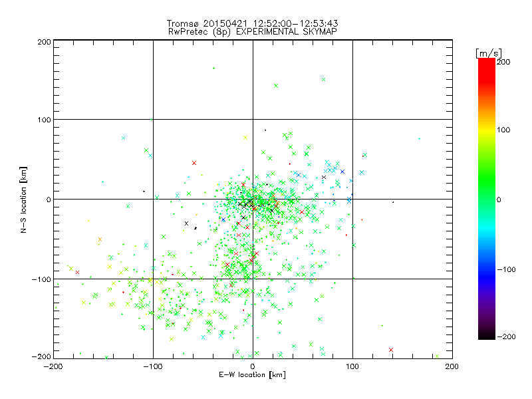
Task: Click the velocity color scale bar
Action: [x=487, y=198]
